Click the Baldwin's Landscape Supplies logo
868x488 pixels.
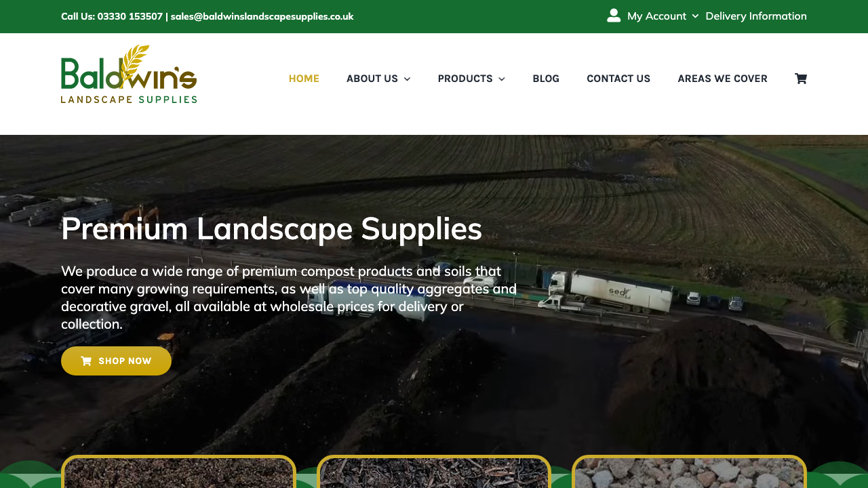point(129,73)
